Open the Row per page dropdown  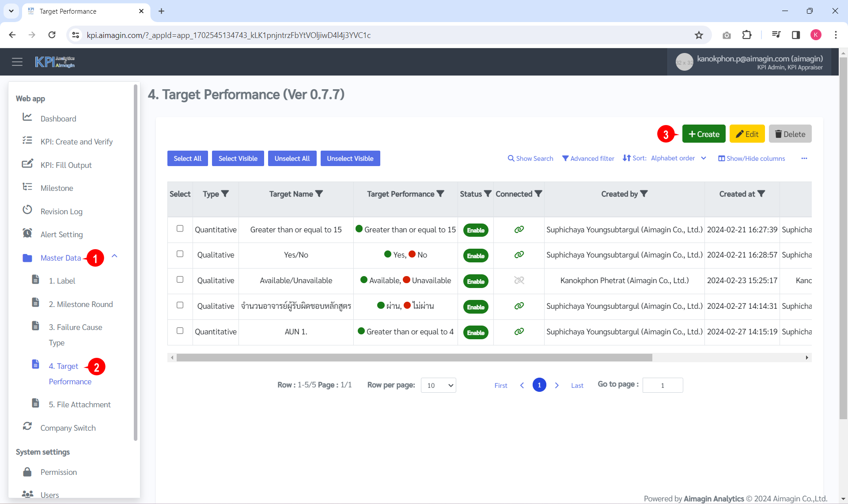[x=438, y=385]
